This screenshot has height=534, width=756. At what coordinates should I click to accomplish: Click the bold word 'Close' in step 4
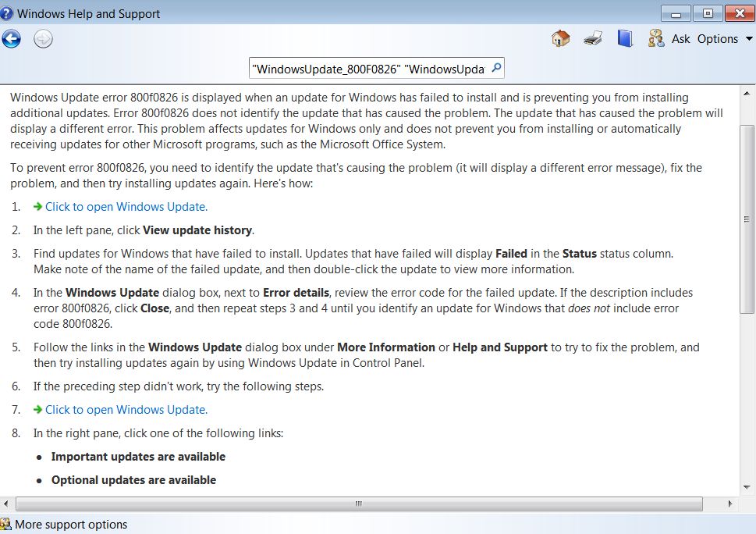click(154, 308)
